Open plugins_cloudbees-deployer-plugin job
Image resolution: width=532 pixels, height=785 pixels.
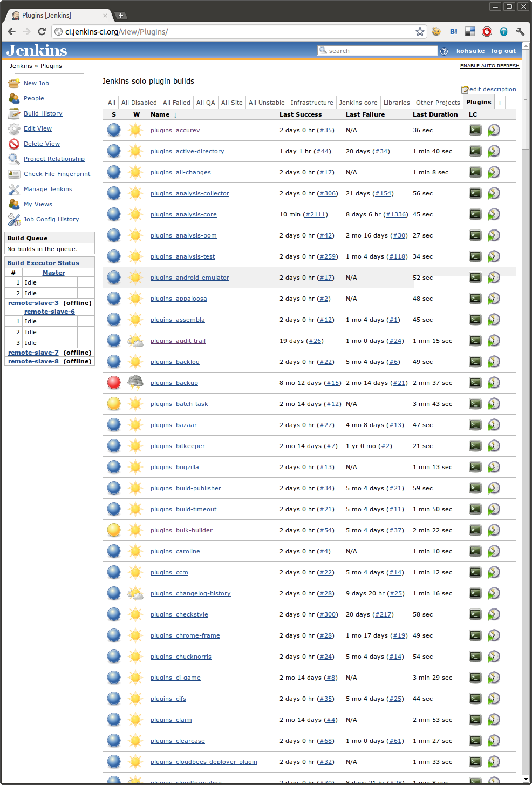(204, 762)
